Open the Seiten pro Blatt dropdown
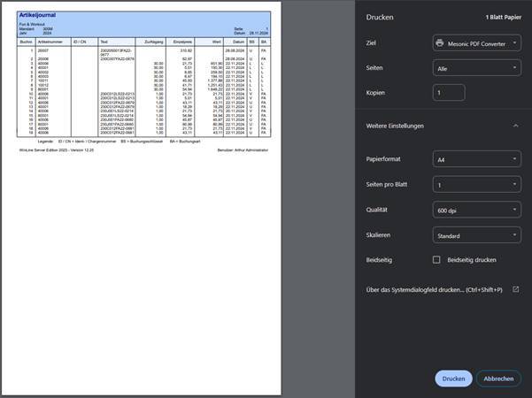The width and height of the screenshot is (532, 398). [477, 185]
